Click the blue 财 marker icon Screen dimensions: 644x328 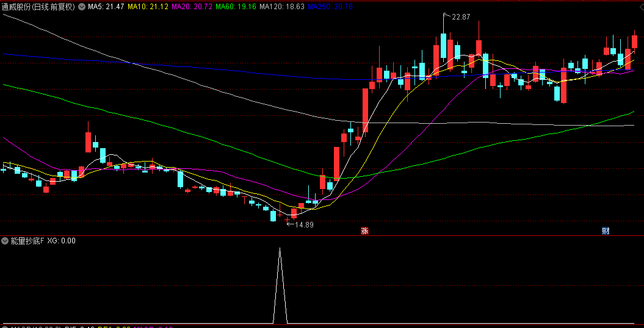pyautogui.click(x=606, y=231)
